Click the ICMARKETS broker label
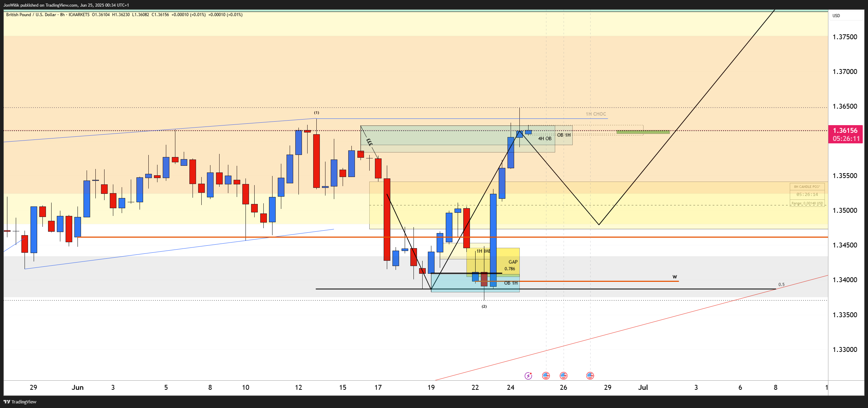Screen dimensions: 868x408 [x=79, y=15]
